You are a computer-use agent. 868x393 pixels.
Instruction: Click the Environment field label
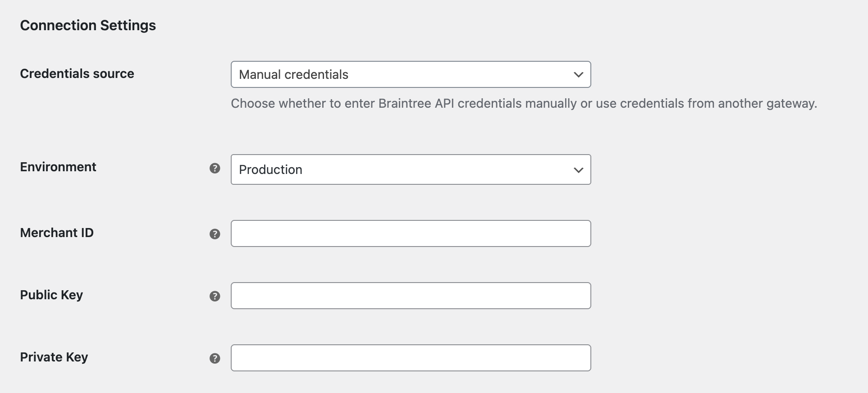click(x=58, y=167)
